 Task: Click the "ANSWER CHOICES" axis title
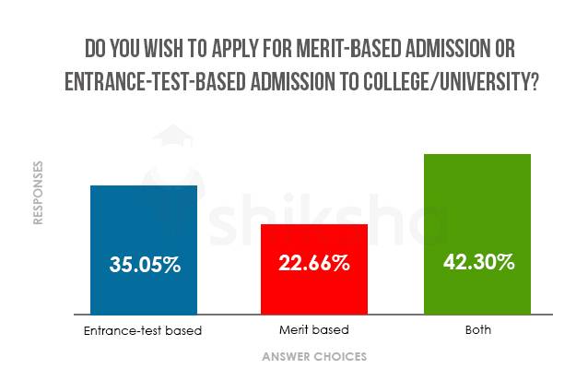[313, 355]
